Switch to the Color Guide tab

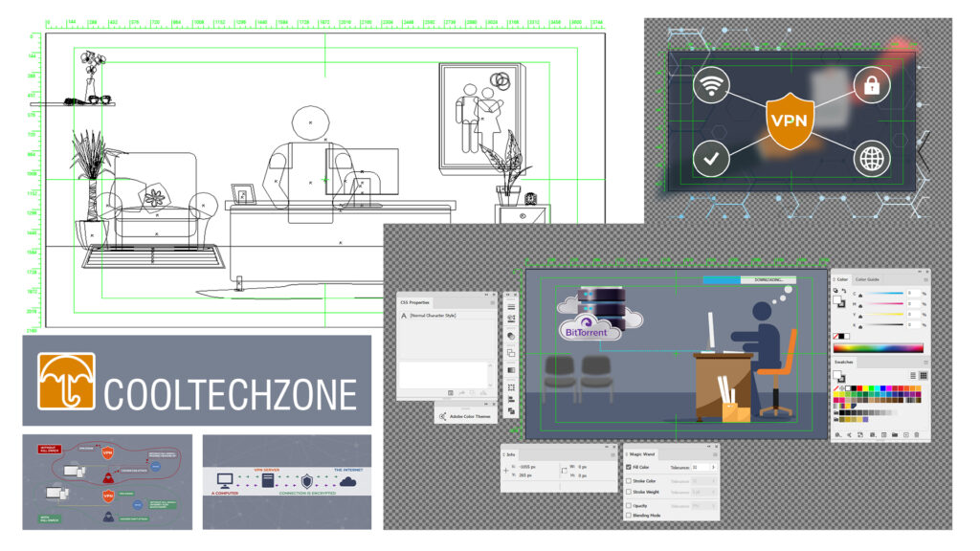[867, 279]
